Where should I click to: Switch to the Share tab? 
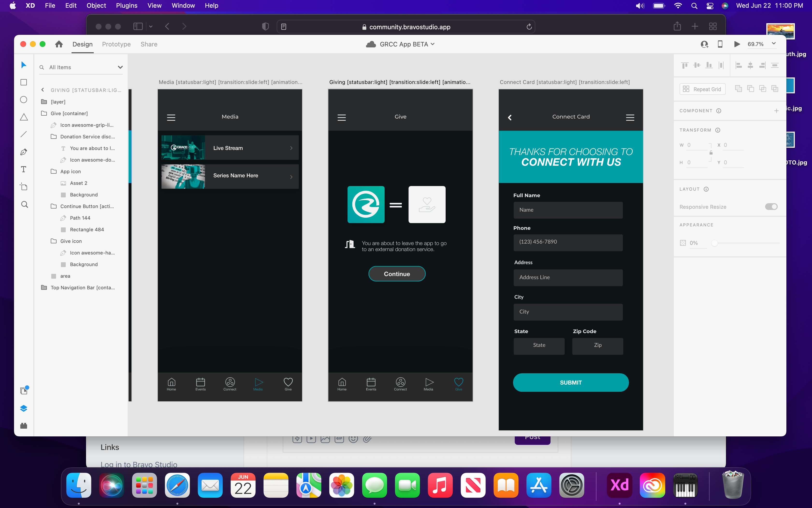pos(149,44)
